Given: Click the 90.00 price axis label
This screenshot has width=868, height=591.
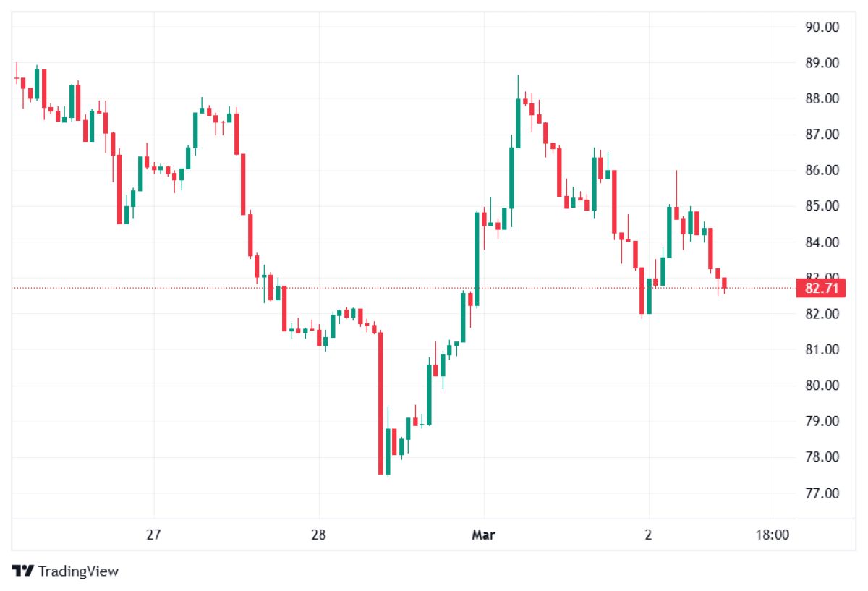Looking at the screenshot, I should point(822,27).
